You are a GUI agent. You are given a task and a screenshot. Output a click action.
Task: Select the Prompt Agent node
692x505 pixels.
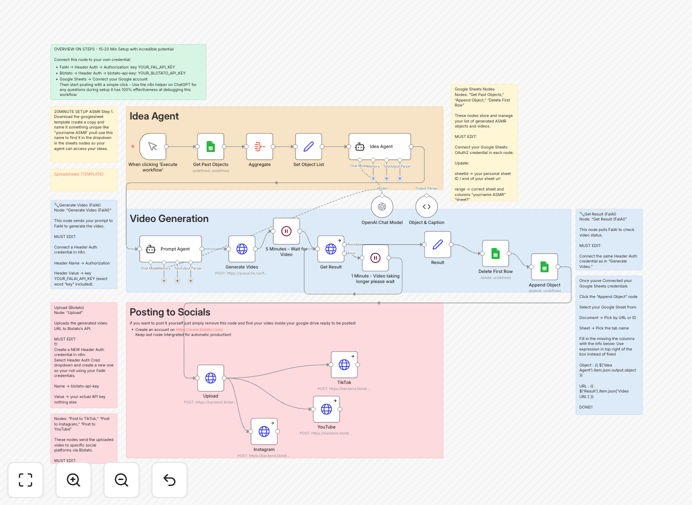(x=170, y=249)
